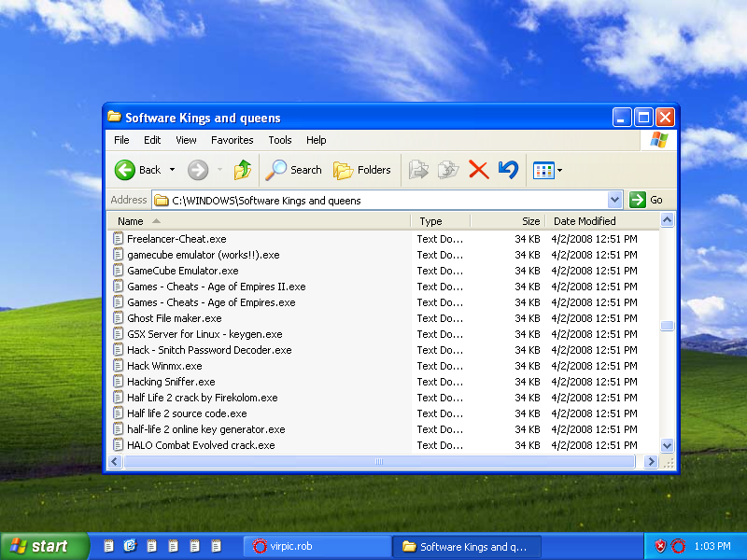The width and height of the screenshot is (747, 560).
Task: Select Games - Cheats - Age of Empires.exe name
Action: point(211,302)
